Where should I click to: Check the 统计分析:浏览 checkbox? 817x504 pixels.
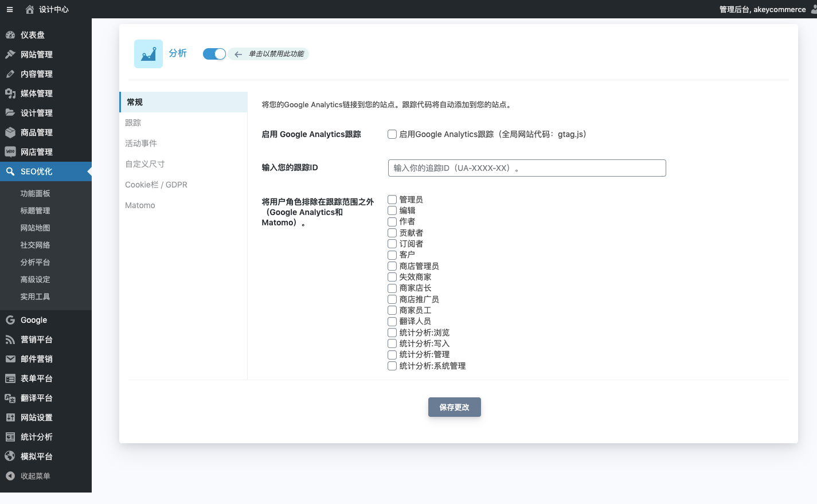392,333
